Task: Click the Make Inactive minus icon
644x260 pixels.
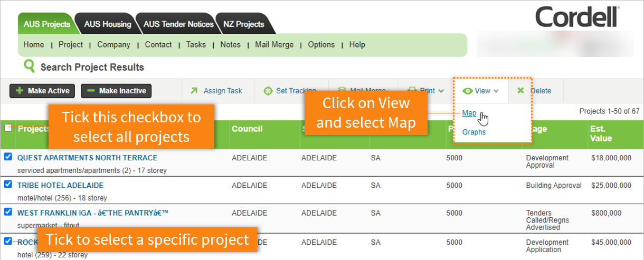Action: 91,91
